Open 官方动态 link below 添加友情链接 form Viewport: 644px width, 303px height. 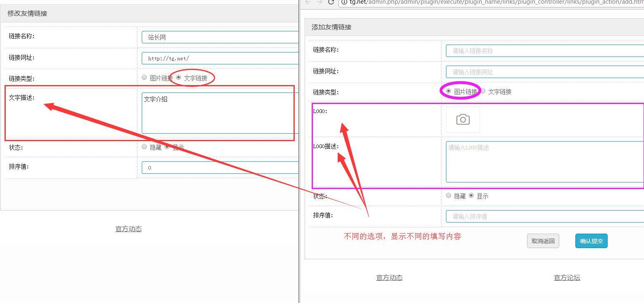click(x=389, y=277)
